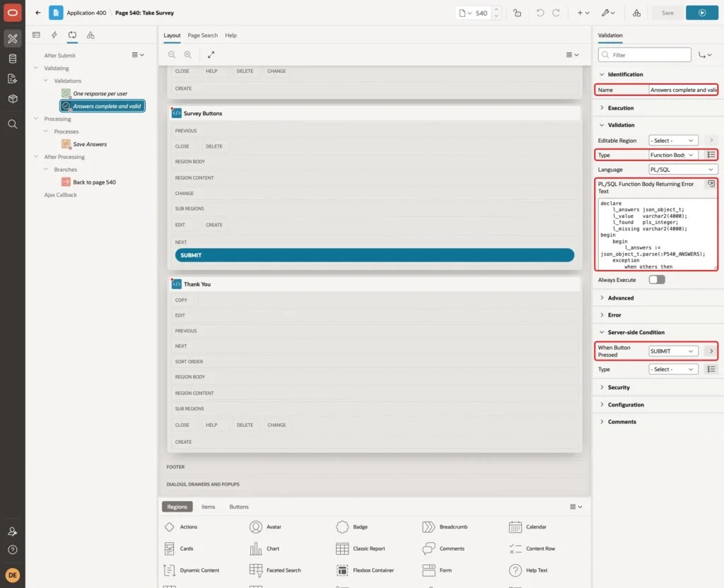Screen dimensions: 724x588
Task: Expand the layout to full screen
Action: (211, 54)
